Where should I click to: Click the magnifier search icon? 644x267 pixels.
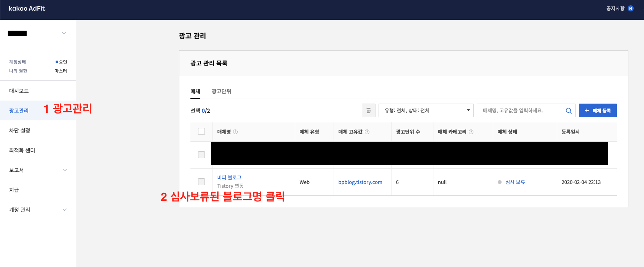tap(569, 110)
